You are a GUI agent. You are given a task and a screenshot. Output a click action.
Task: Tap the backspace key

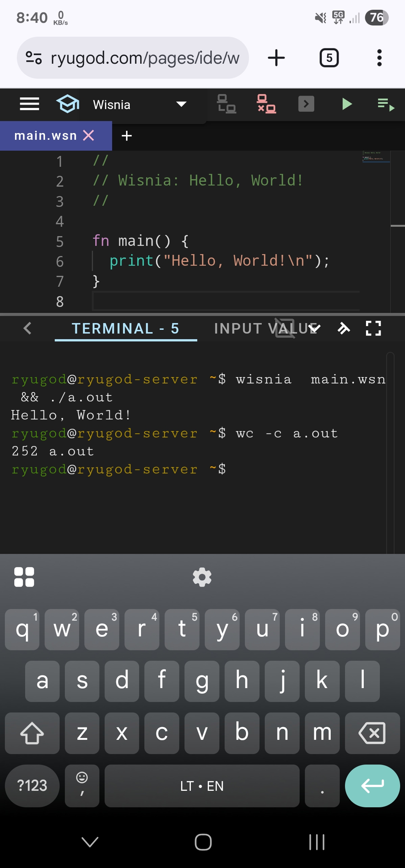click(372, 733)
